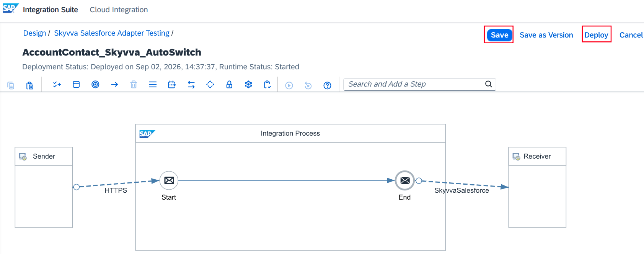
Task: Select the End message event node
Action: 405,180
